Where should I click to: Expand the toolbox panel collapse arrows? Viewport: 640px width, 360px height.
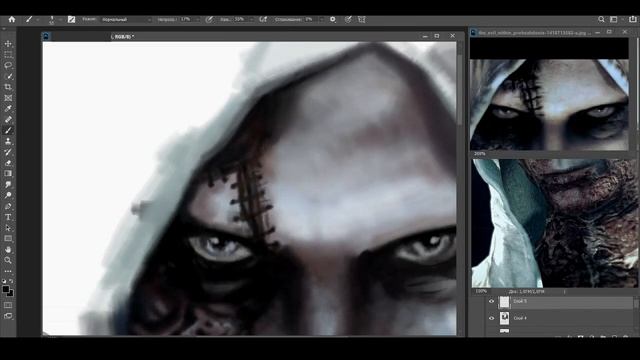[x=4, y=29]
